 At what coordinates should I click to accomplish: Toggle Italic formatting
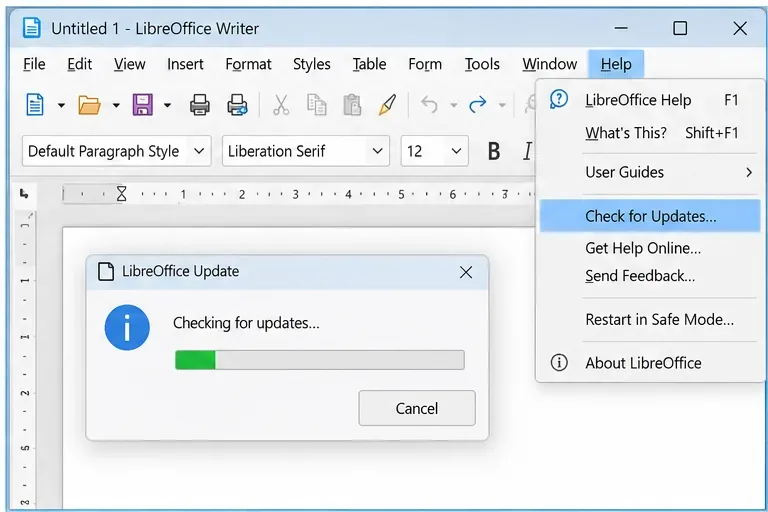(527, 151)
